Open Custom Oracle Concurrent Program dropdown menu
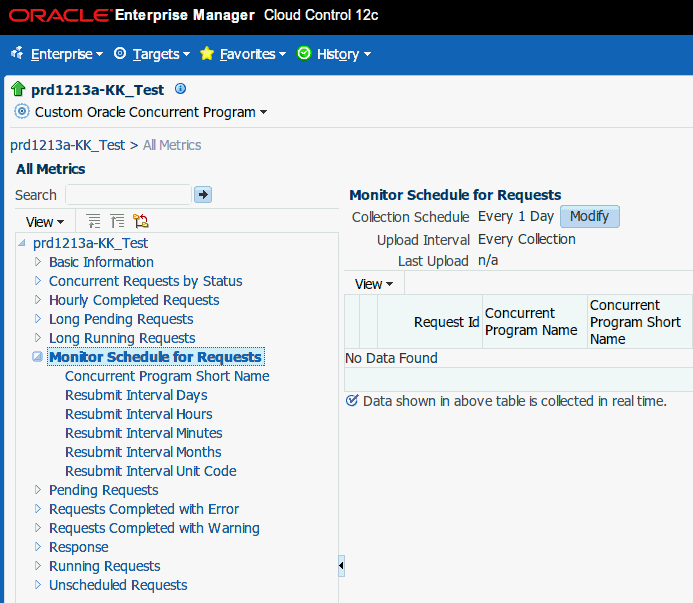 151,112
